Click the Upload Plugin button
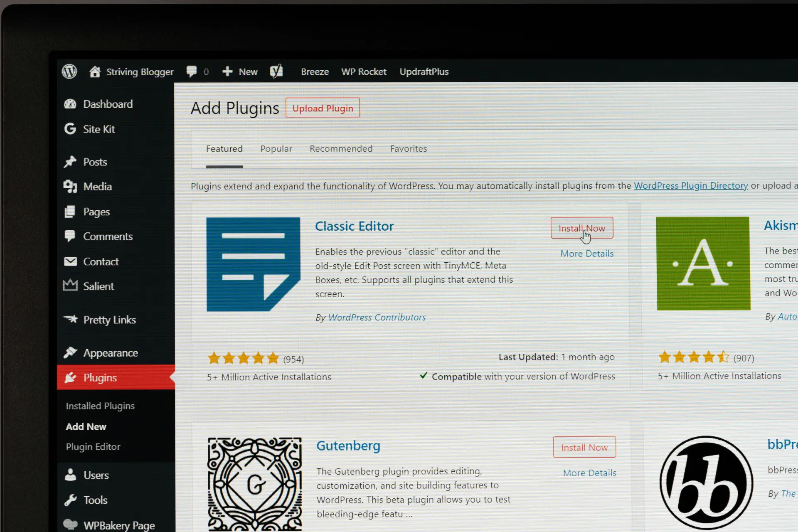This screenshot has width=798, height=532. (x=323, y=108)
